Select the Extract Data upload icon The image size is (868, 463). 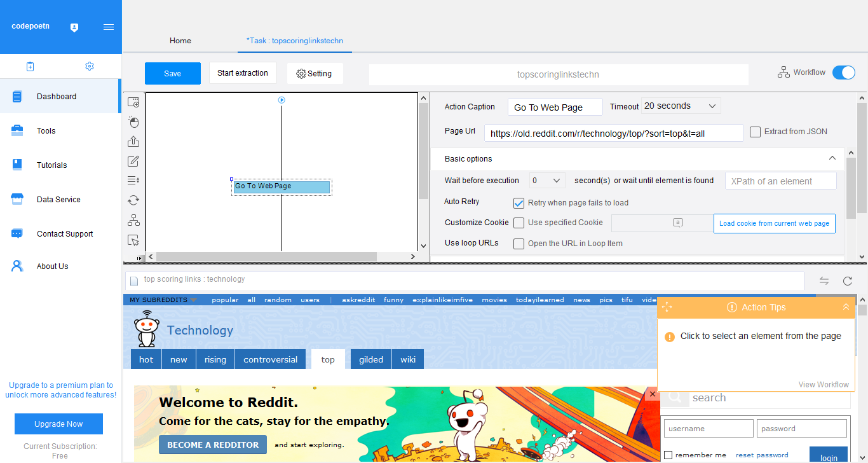click(x=133, y=141)
